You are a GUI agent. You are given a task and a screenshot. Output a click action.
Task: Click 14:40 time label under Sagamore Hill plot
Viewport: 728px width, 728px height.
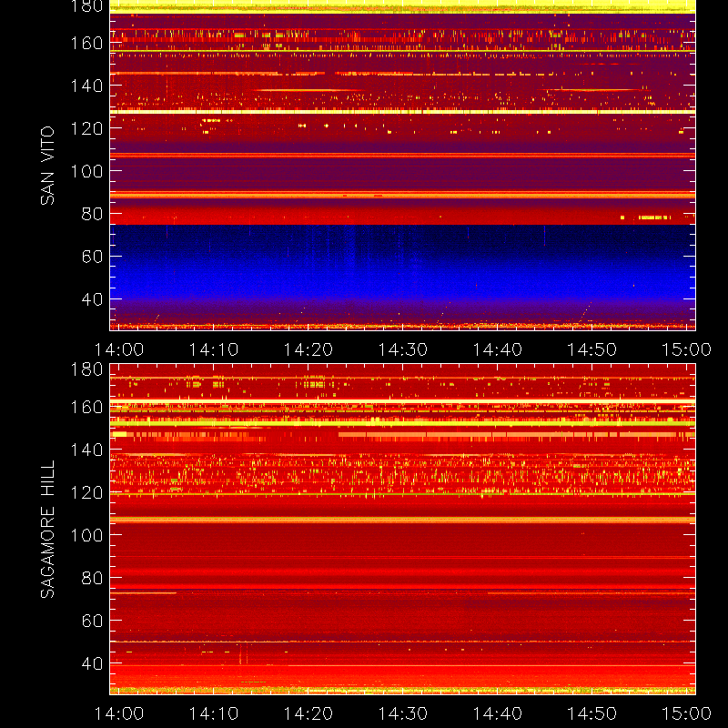point(497,713)
